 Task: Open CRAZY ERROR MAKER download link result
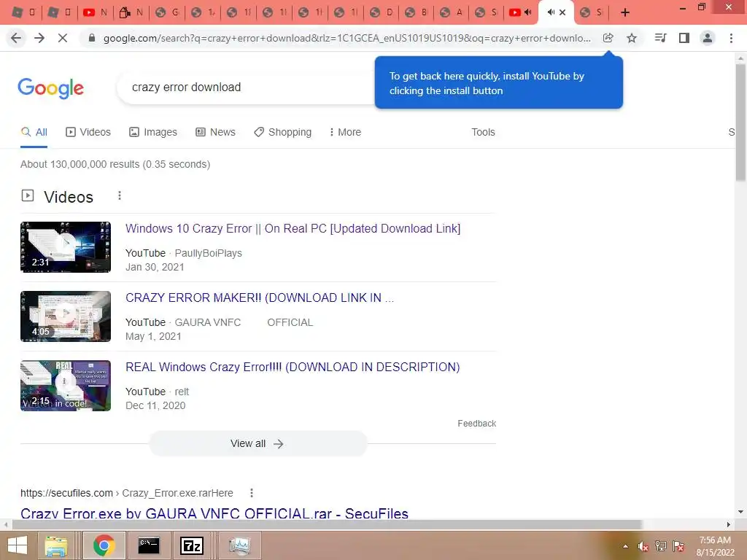[260, 297]
